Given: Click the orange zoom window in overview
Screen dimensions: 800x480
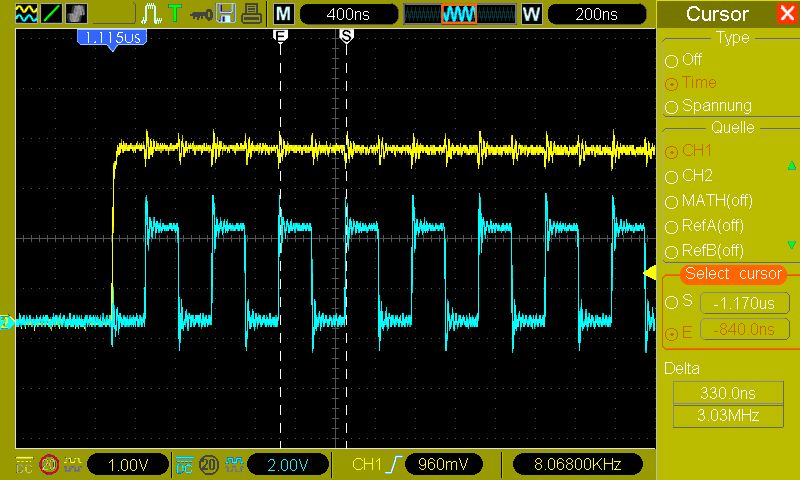Looking at the screenshot, I should coord(459,14).
